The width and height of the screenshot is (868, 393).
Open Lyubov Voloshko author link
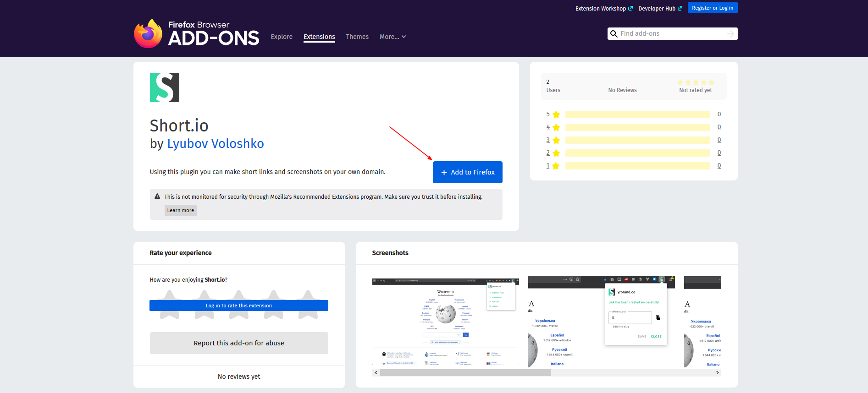coord(216,144)
